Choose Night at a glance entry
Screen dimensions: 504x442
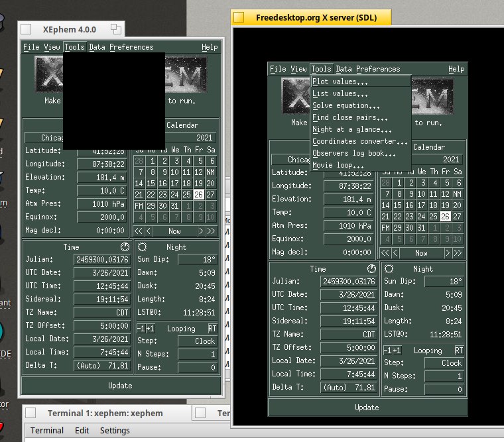(361, 129)
